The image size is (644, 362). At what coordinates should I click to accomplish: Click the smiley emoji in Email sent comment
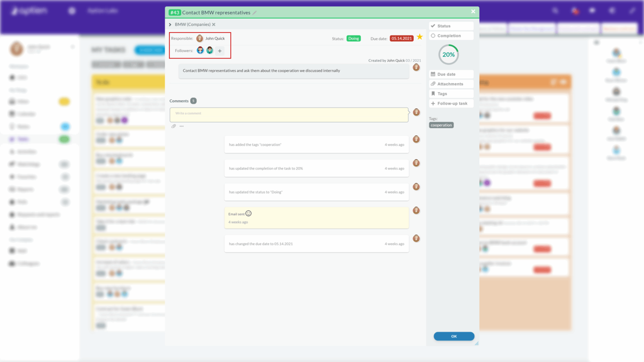coord(248,213)
